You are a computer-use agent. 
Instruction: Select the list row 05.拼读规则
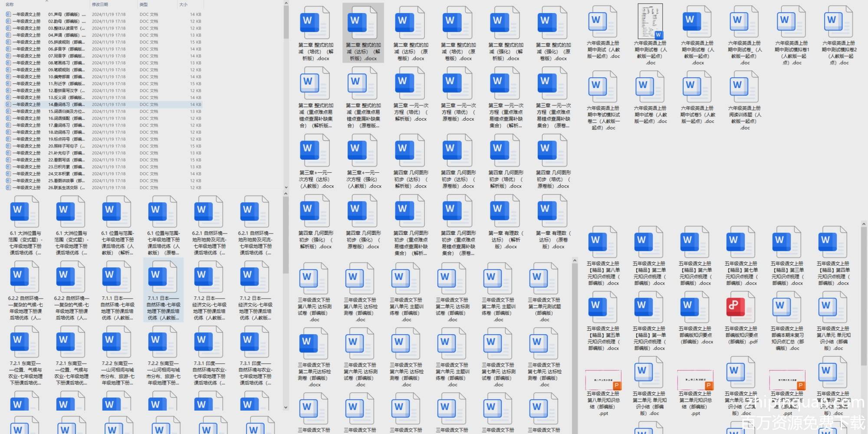pyautogui.click(x=103, y=42)
